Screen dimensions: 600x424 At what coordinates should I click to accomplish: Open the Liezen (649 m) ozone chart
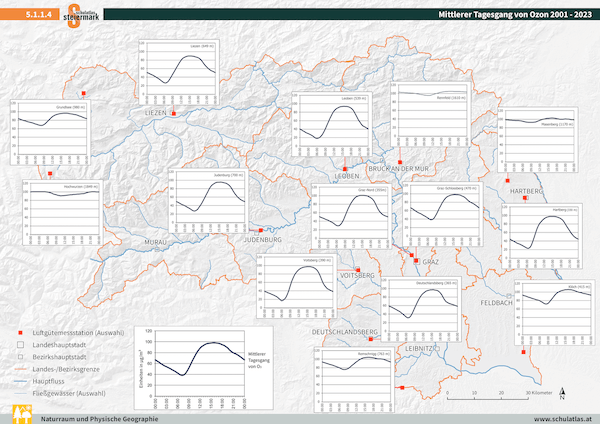tap(179, 72)
